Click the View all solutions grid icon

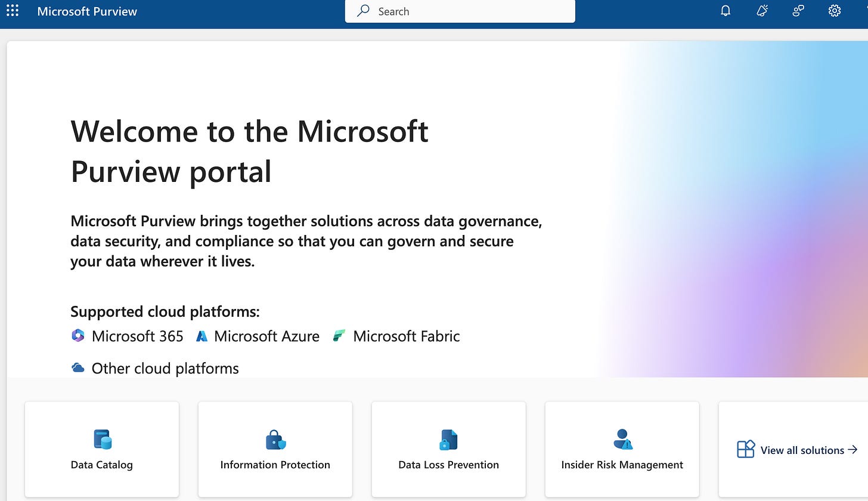pos(746,449)
